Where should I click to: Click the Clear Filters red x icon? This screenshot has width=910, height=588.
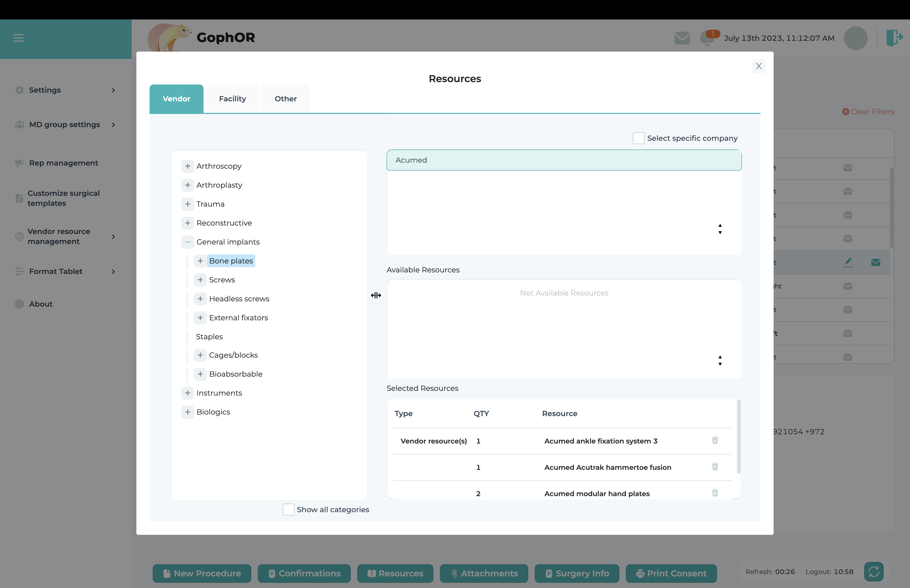click(x=845, y=112)
